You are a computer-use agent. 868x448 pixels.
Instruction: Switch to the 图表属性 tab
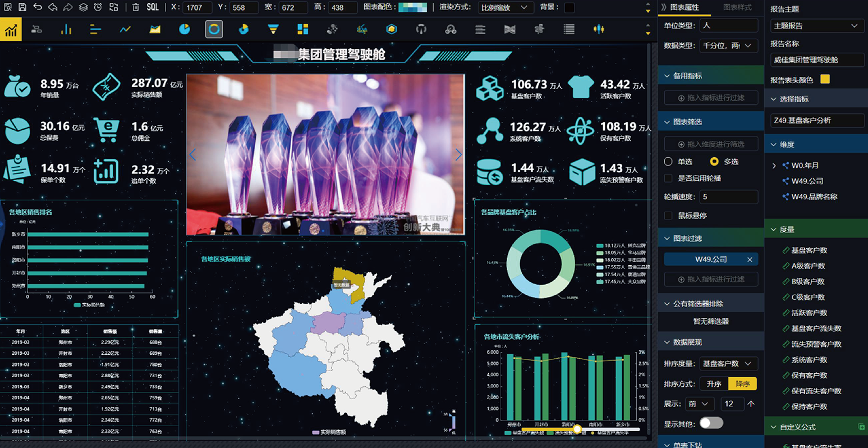click(685, 7)
